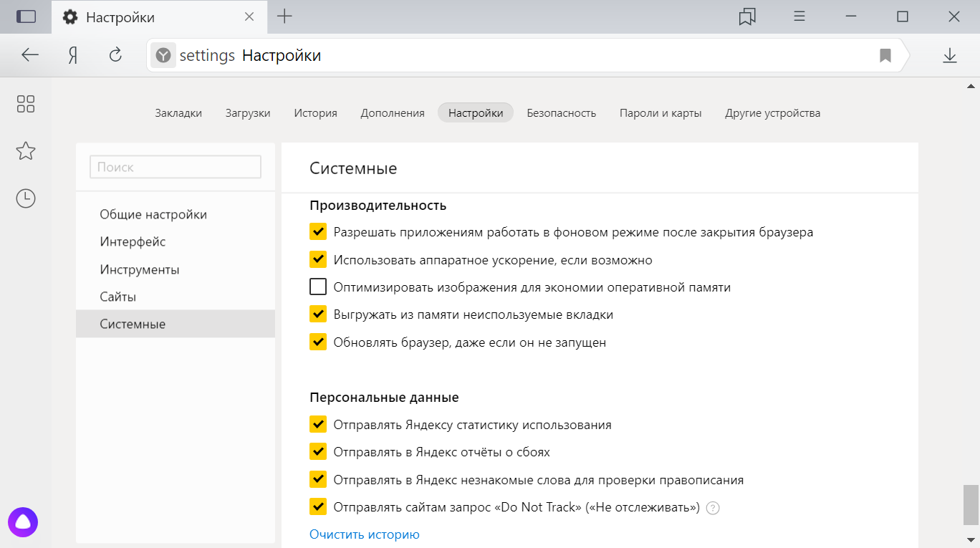Enable image optimization to save memory
Screen dimensions: 980x548
click(x=318, y=287)
